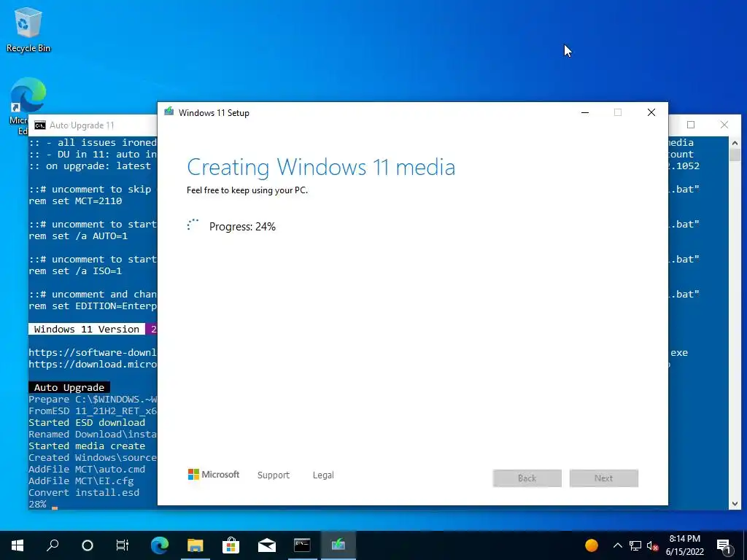Open the Windows Start menu
747x560 pixels.
pyautogui.click(x=18, y=545)
